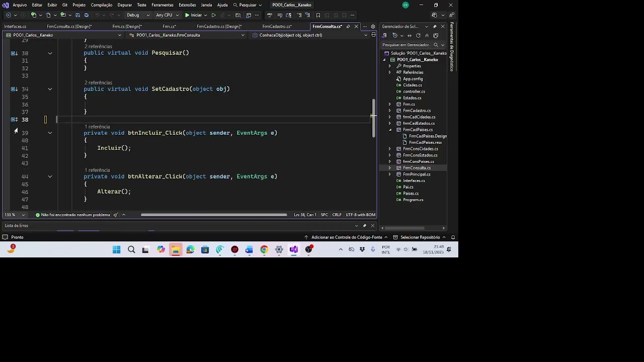
Task: Open Visual Studio icon on taskbar
Action: (x=294, y=249)
